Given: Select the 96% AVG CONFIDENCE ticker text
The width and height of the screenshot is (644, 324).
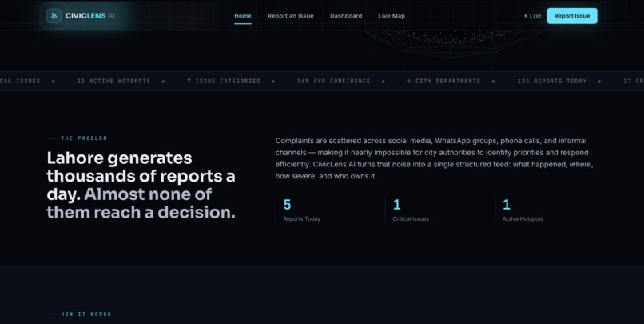Looking at the screenshot, I should [x=333, y=81].
